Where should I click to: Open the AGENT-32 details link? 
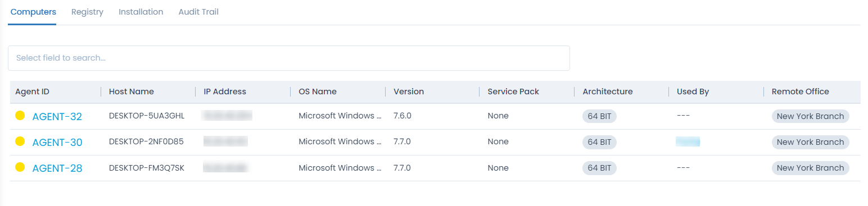click(57, 117)
